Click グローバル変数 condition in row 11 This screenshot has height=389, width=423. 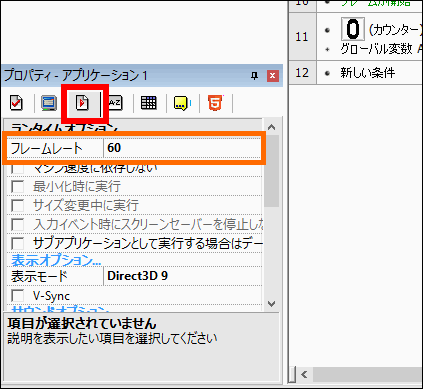pyautogui.click(x=376, y=49)
